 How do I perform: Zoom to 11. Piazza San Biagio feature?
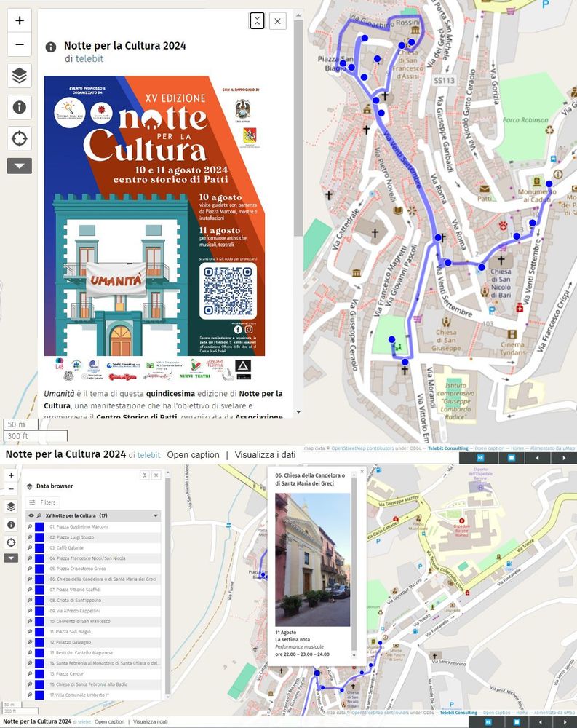click(x=30, y=632)
